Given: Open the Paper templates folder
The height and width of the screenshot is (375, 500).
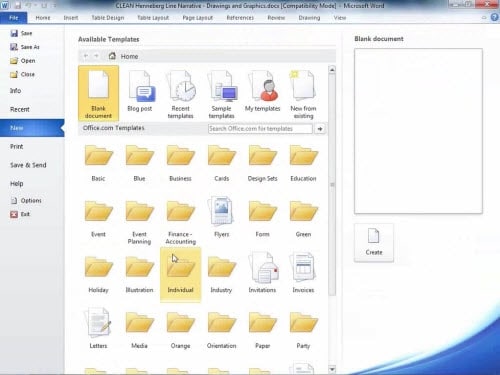Looking at the screenshot, I should click(x=262, y=329).
